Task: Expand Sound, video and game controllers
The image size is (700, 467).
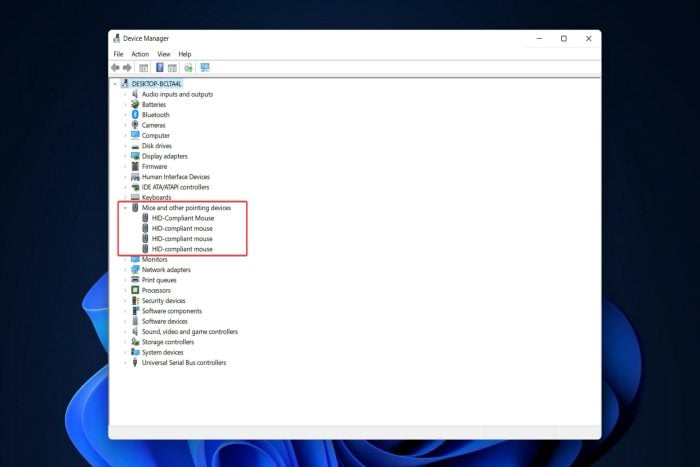Action: (125, 332)
